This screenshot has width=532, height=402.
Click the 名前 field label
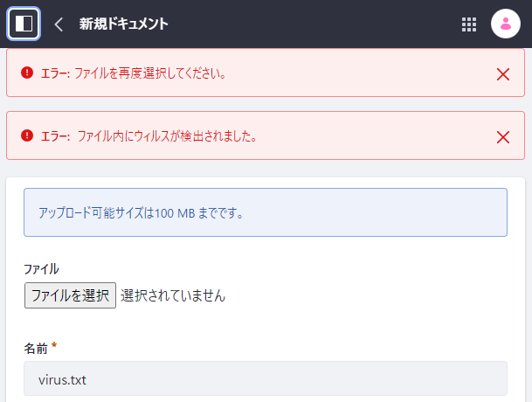36,348
